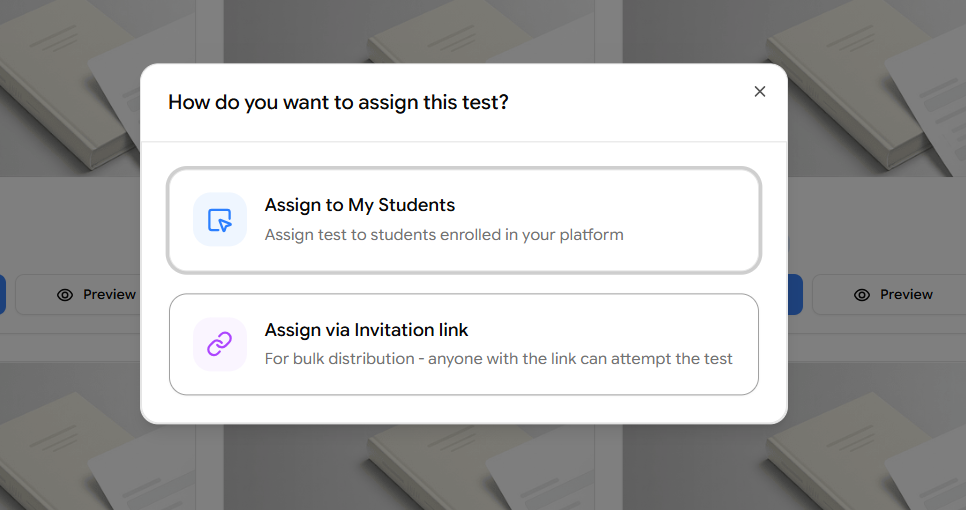Image resolution: width=966 pixels, height=510 pixels.
Task: Choose Assign via Invitation link option
Action: click(464, 344)
